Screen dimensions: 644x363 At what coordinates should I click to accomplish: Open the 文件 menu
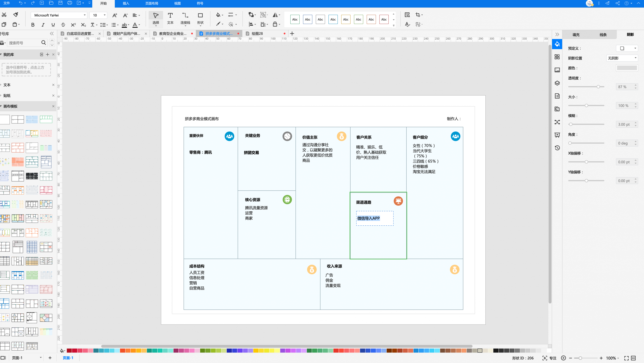(7, 3)
